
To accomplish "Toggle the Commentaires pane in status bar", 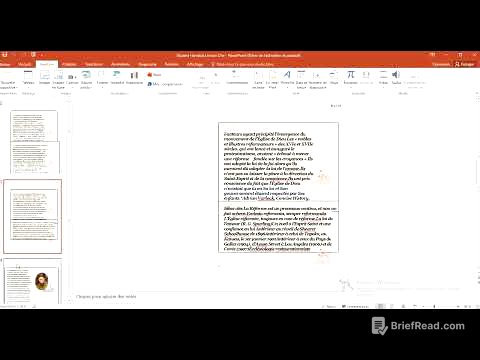I will click(355, 306).
